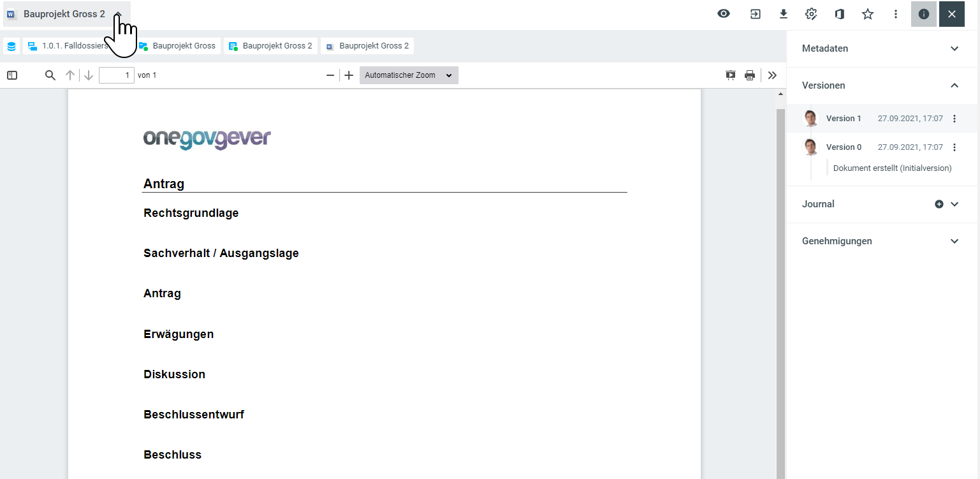Toggle the preview eye icon
The height and width of the screenshot is (479, 980).
(x=724, y=14)
